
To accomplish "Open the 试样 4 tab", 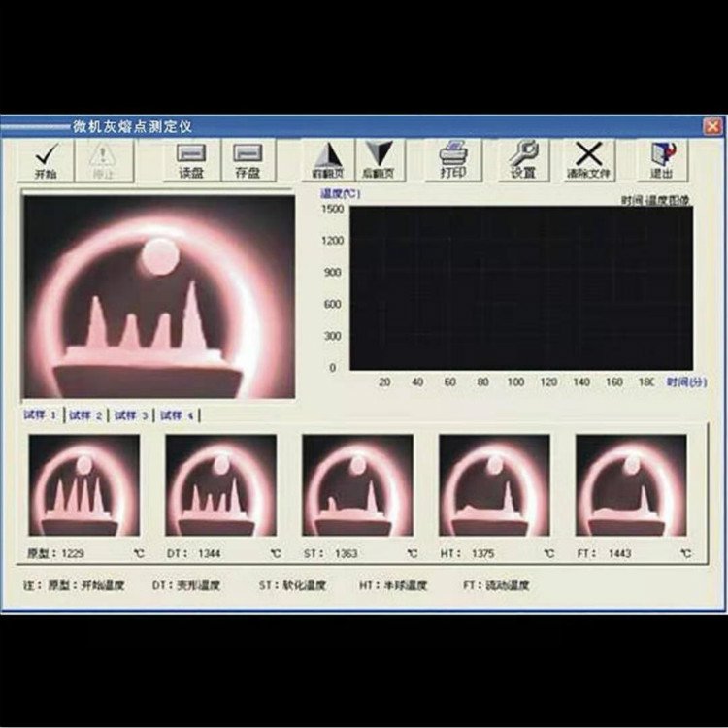I will (178, 415).
